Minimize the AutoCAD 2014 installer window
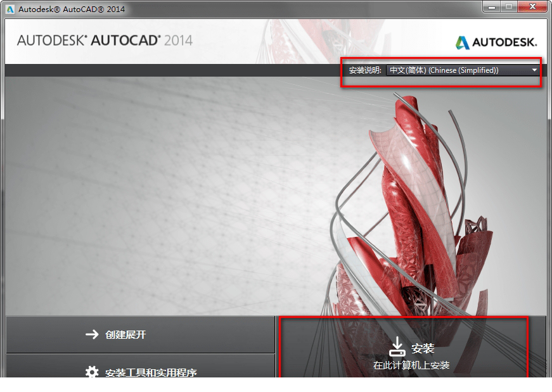Image resolution: width=552 pixels, height=392 pixels. [492, 7]
